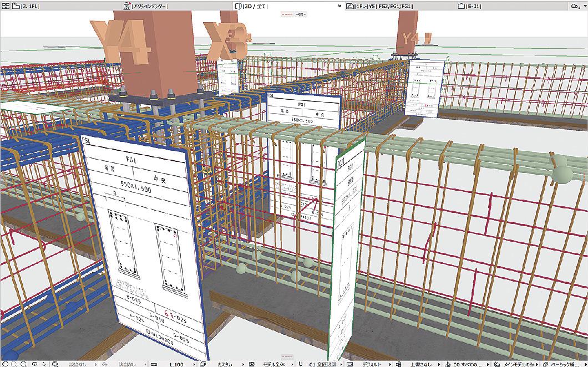Close the 3D / 全て tab
The image size is (588, 367).
(341, 6)
